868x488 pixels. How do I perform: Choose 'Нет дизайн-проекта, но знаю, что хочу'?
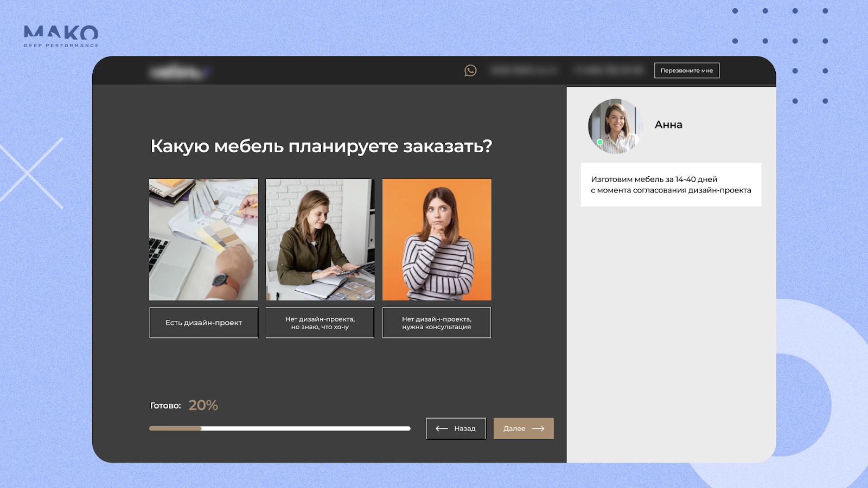pyautogui.click(x=320, y=323)
